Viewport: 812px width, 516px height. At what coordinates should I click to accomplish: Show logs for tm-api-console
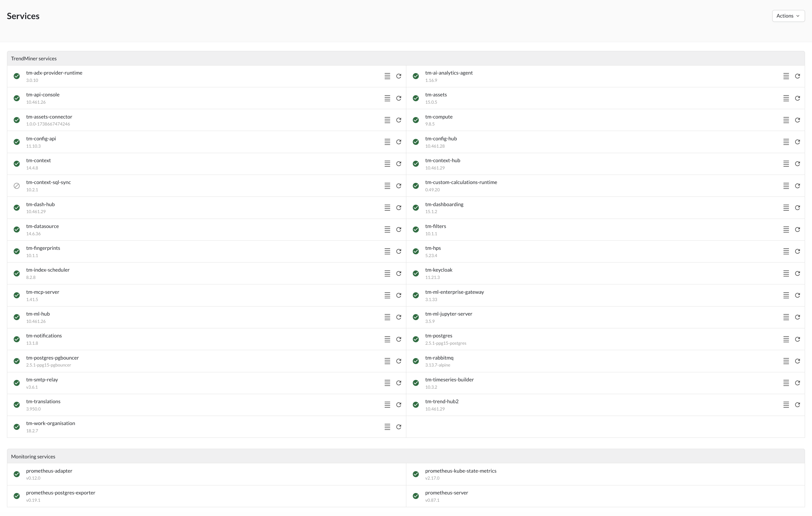387,98
